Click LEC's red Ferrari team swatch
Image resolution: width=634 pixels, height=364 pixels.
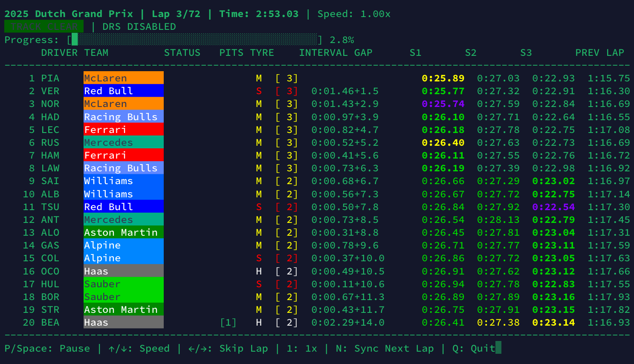click(x=124, y=129)
